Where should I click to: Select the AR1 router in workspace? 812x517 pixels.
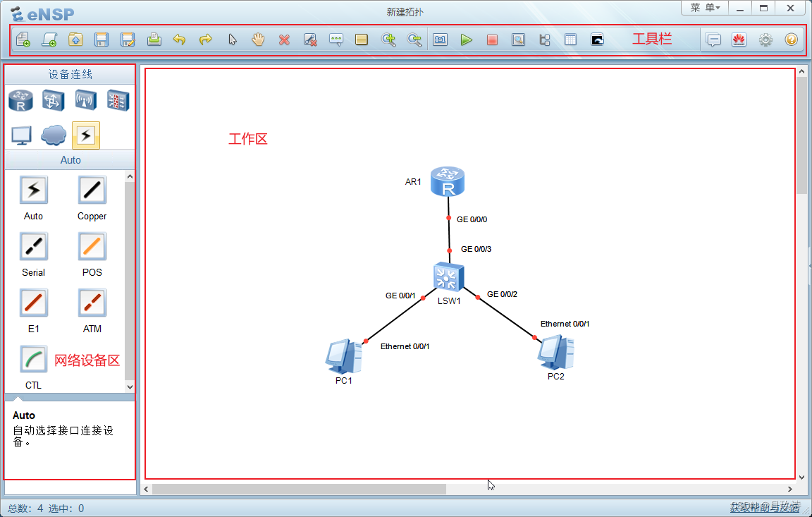[448, 181]
